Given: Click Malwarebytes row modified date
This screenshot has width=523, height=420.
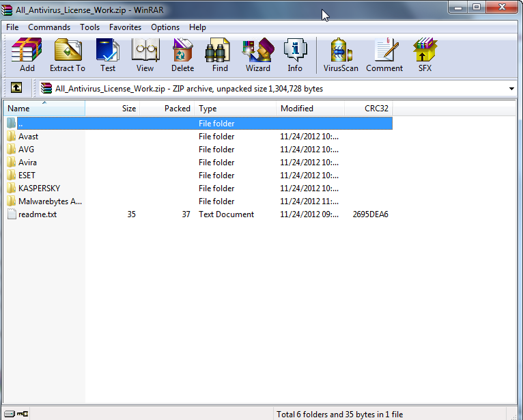Looking at the screenshot, I should (309, 201).
